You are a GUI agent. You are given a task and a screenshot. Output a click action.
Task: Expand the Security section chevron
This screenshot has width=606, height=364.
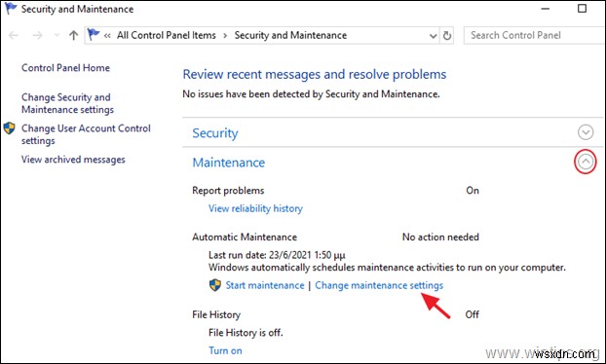pos(586,132)
